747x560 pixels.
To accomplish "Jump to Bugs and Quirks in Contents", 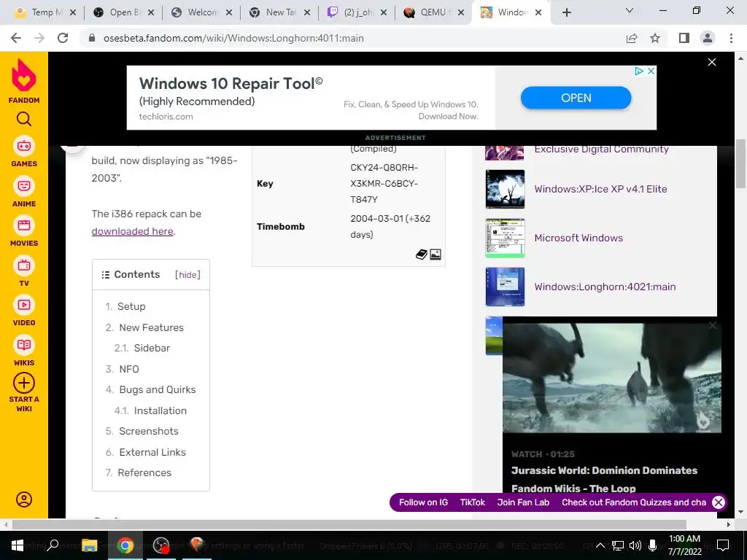I will (158, 389).
